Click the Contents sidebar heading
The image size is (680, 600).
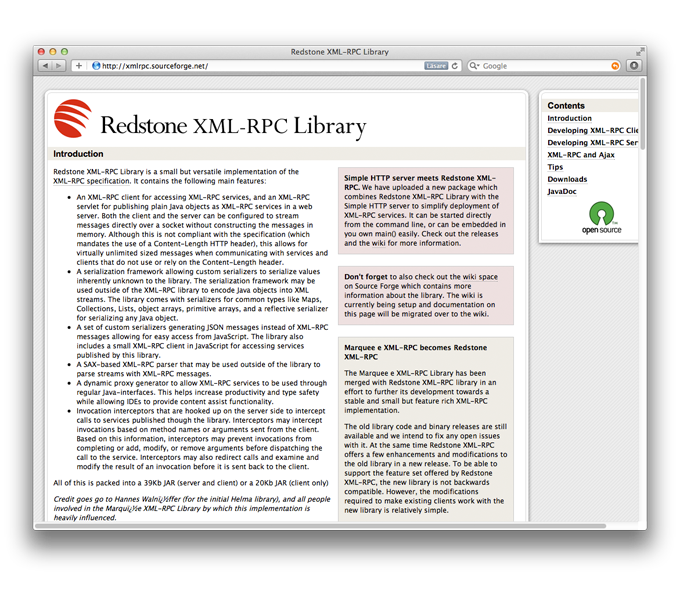tap(566, 105)
